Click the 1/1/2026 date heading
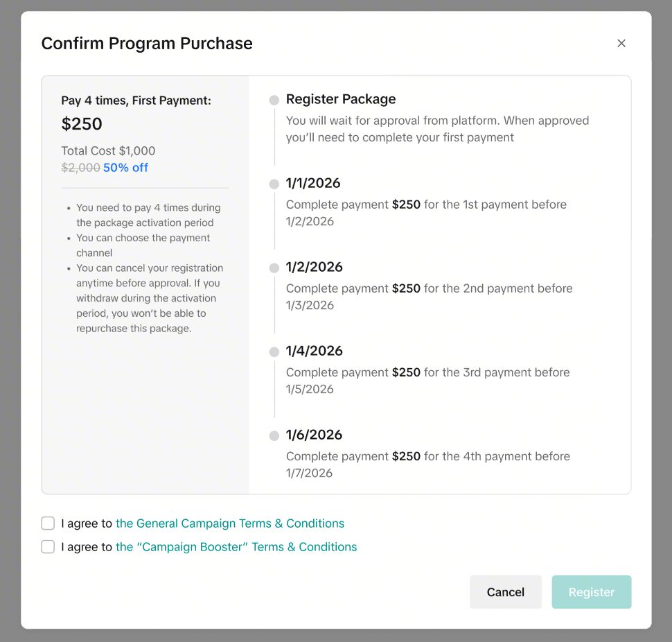The image size is (672, 642). coord(313,183)
